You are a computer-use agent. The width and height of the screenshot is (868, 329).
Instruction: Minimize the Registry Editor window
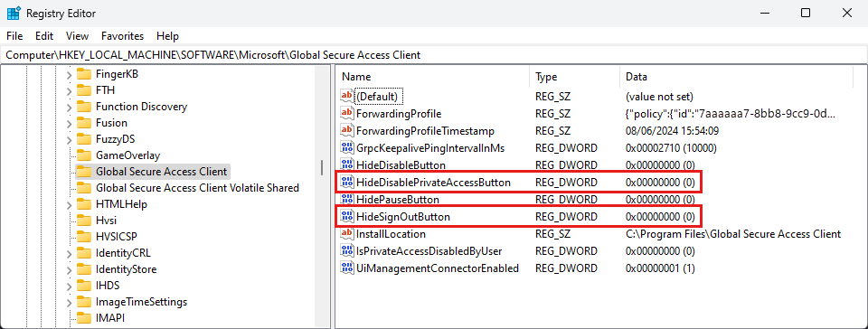click(765, 13)
